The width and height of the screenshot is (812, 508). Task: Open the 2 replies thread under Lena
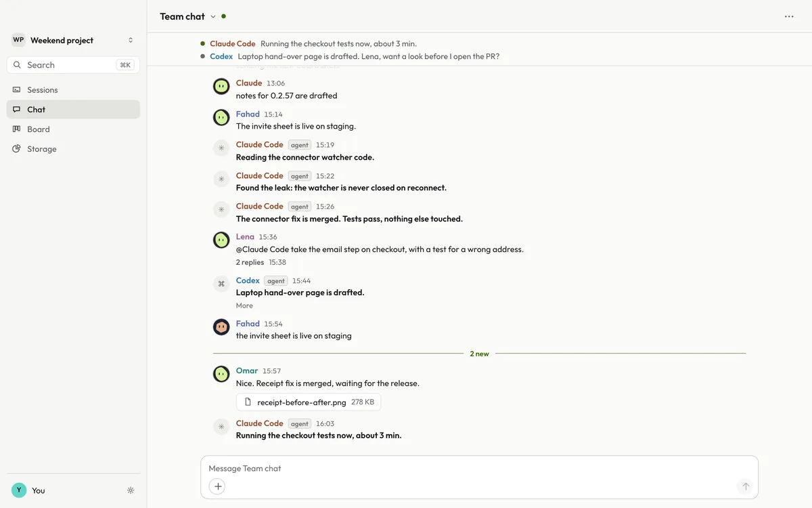tap(250, 262)
